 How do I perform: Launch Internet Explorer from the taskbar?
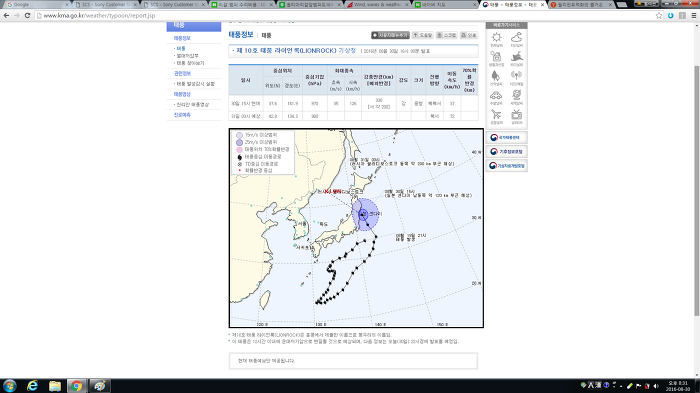(x=32, y=385)
